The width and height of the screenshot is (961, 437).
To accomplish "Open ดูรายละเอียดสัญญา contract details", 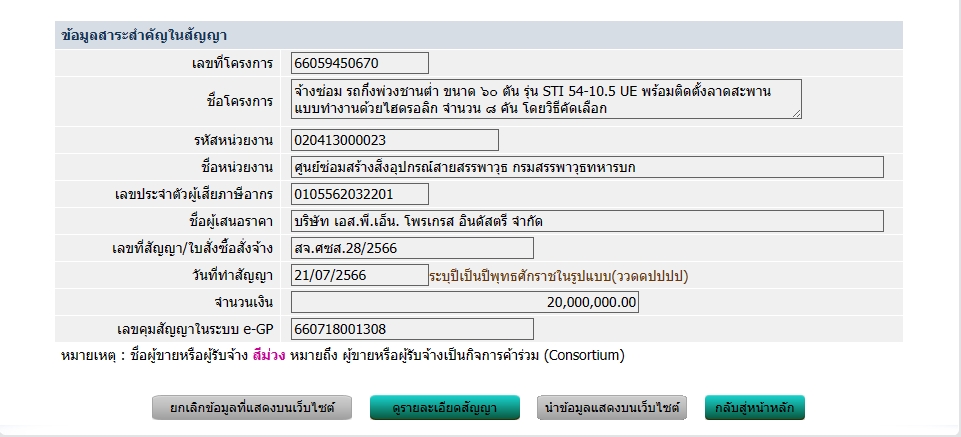I will [x=445, y=408].
